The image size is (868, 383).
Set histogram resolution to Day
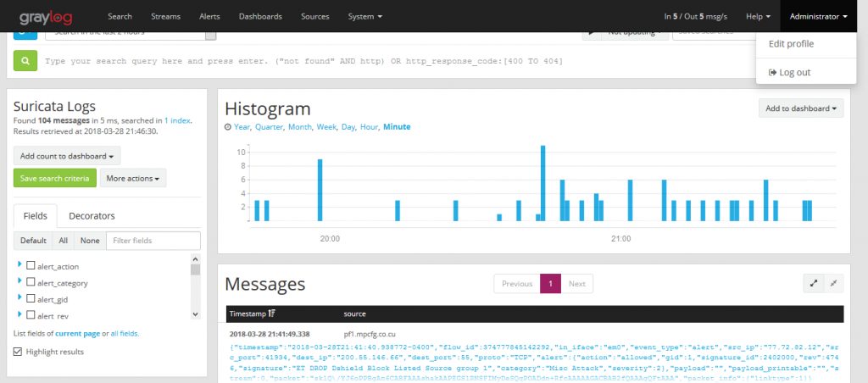348,127
